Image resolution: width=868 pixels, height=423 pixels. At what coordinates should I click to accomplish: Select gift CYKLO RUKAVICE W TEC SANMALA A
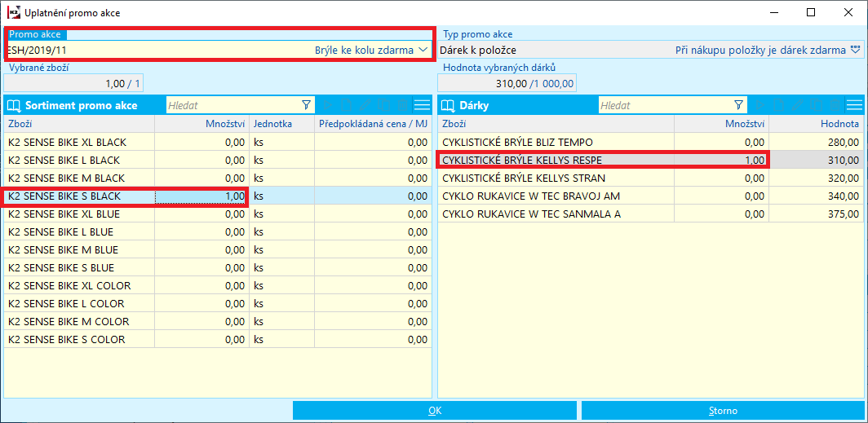[x=650, y=214]
